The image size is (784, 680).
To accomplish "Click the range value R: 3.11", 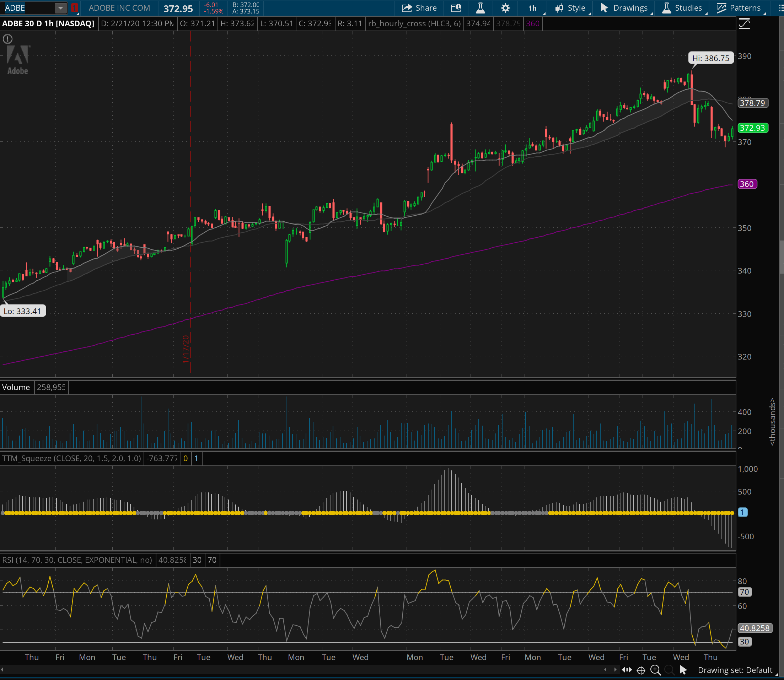I will coord(350,23).
